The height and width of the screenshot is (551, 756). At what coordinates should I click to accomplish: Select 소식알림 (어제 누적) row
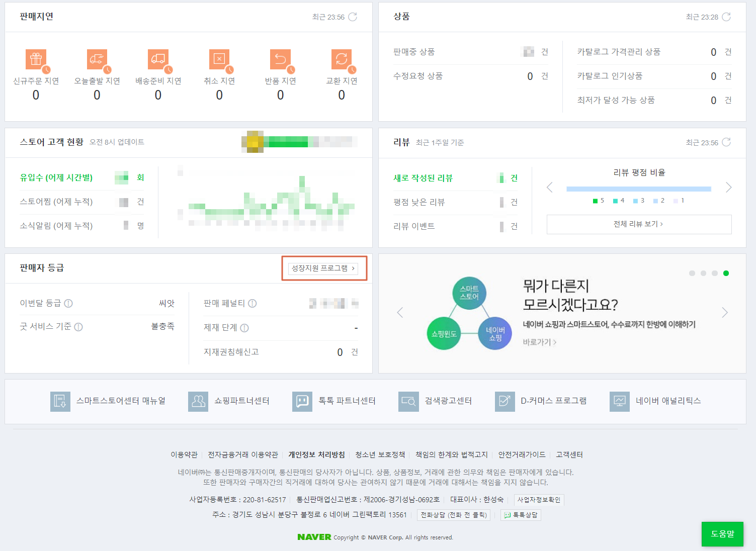(82, 226)
